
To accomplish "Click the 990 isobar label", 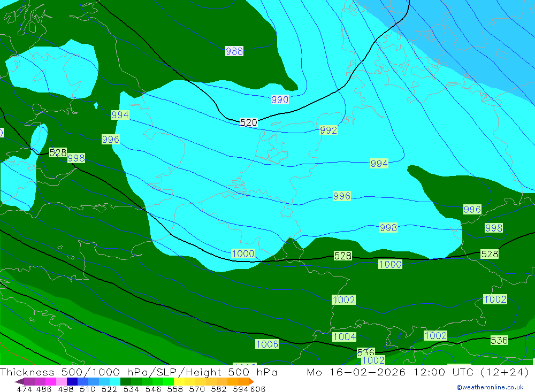I will [280, 99].
